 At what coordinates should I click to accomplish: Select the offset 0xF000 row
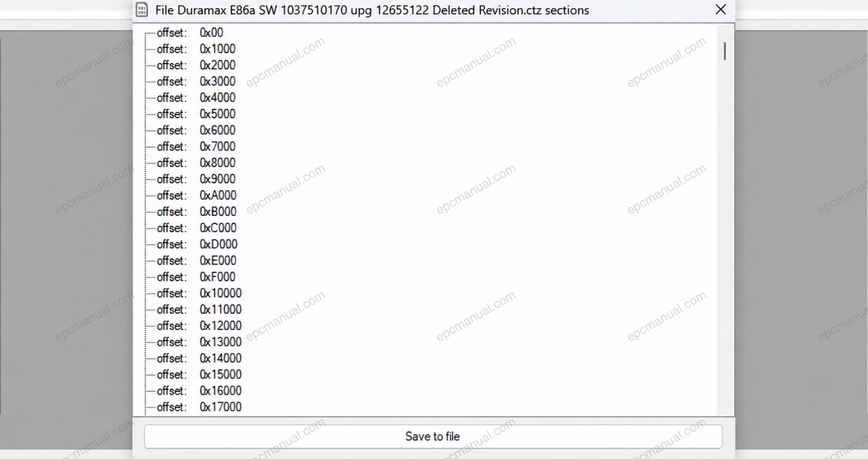pos(196,277)
